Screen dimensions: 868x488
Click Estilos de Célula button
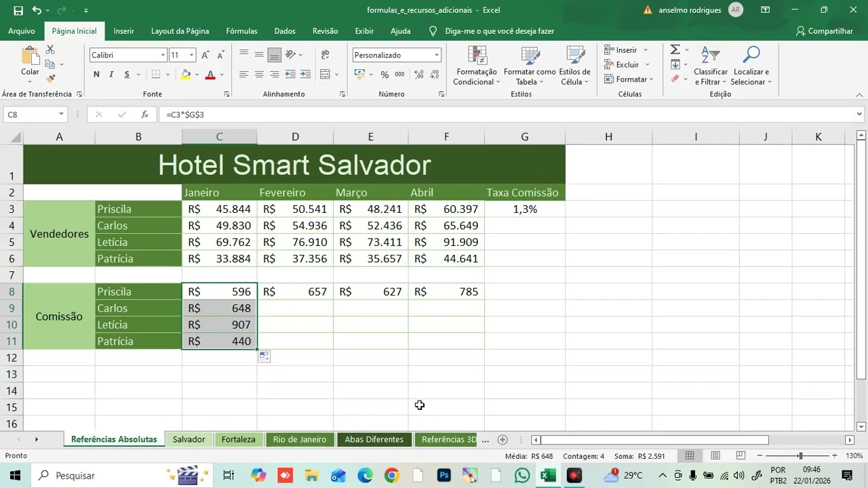pos(575,66)
